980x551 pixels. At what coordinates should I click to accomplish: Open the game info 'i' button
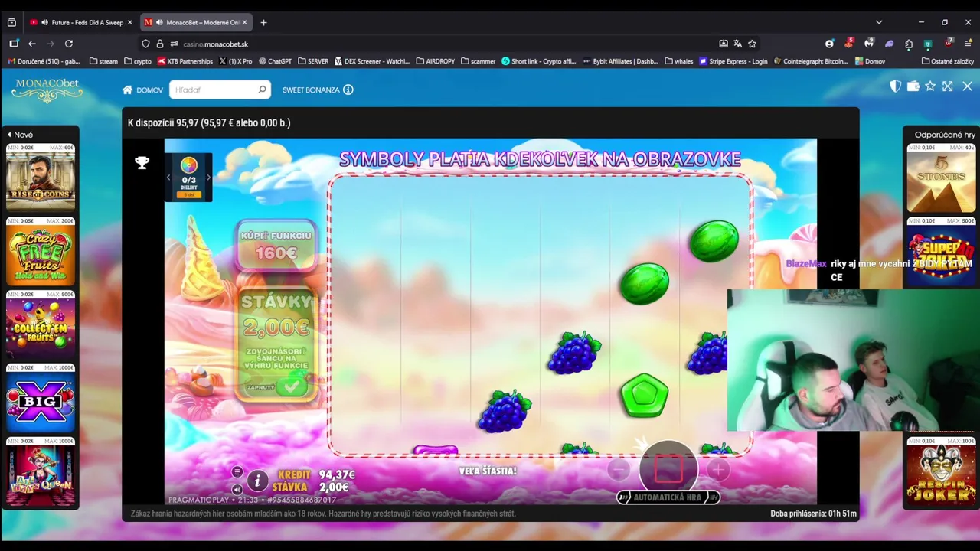coord(257,481)
